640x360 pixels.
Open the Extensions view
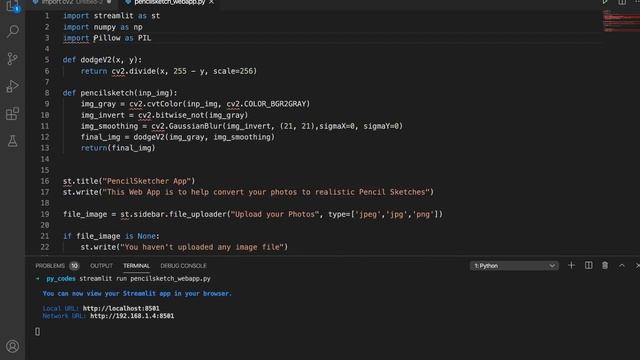click(13, 113)
